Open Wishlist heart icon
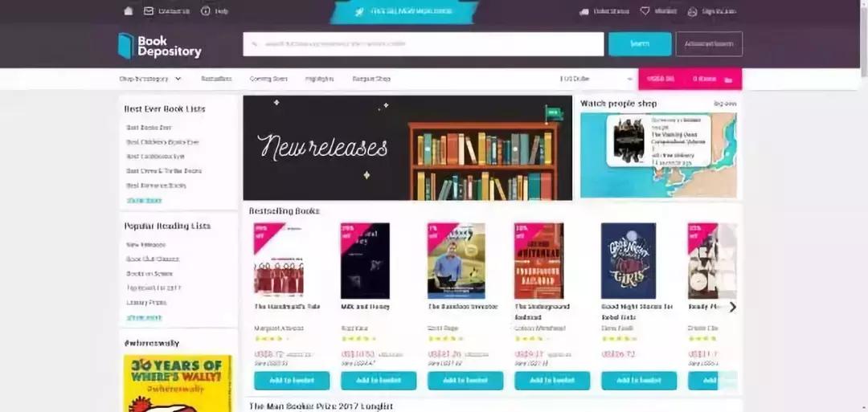This screenshot has width=868, height=412. pyautogui.click(x=645, y=11)
